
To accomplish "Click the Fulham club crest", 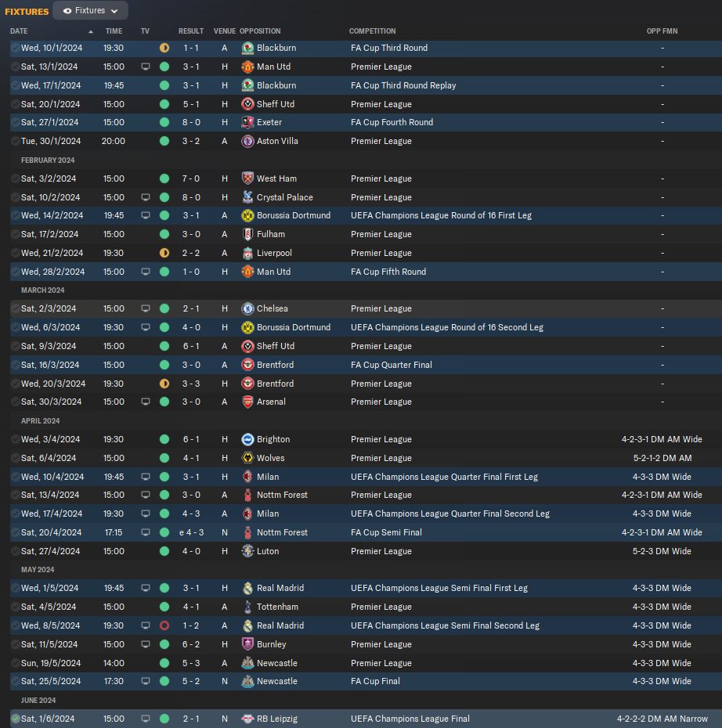I will 248,234.
